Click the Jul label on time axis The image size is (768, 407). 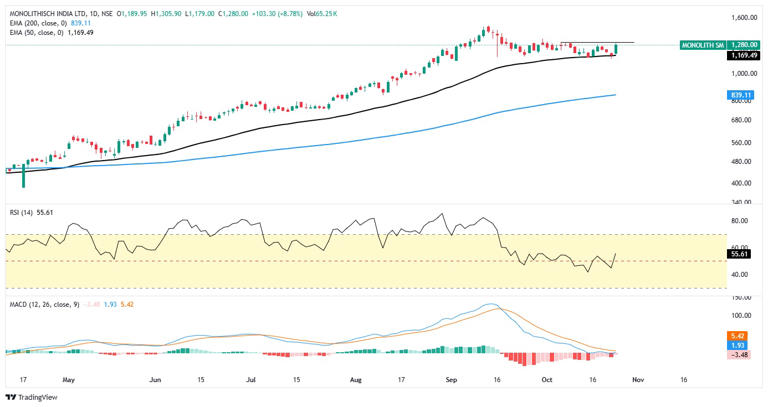[251, 380]
